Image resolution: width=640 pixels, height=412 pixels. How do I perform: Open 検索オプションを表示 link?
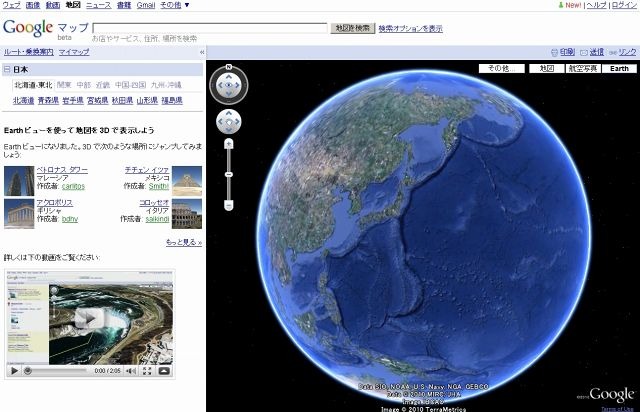coord(411,29)
